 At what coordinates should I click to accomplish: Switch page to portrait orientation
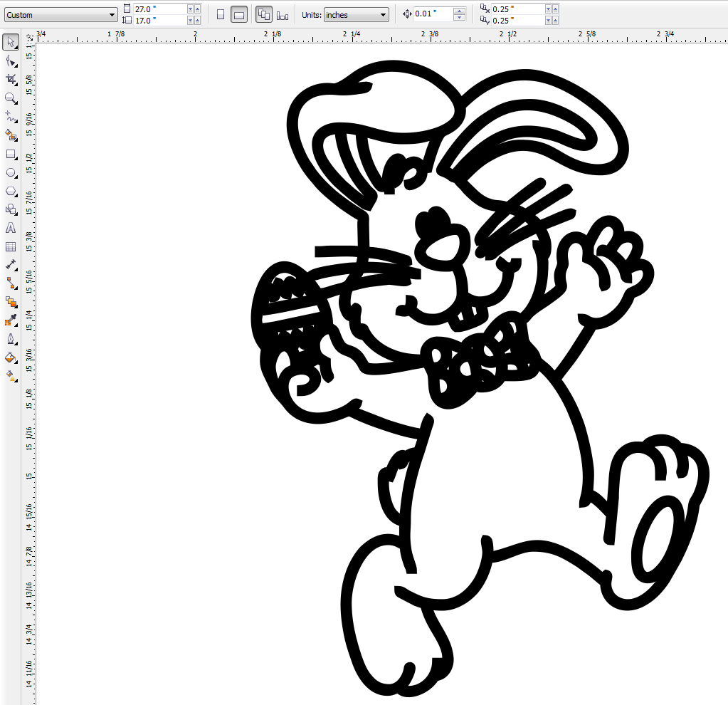point(221,15)
